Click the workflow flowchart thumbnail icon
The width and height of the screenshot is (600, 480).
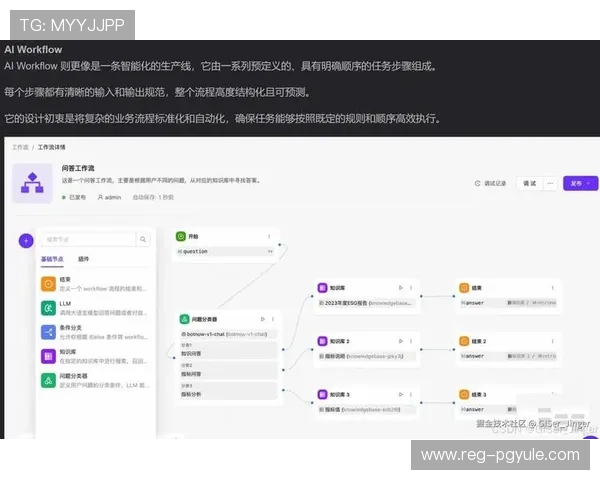pyautogui.click(x=32, y=183)
